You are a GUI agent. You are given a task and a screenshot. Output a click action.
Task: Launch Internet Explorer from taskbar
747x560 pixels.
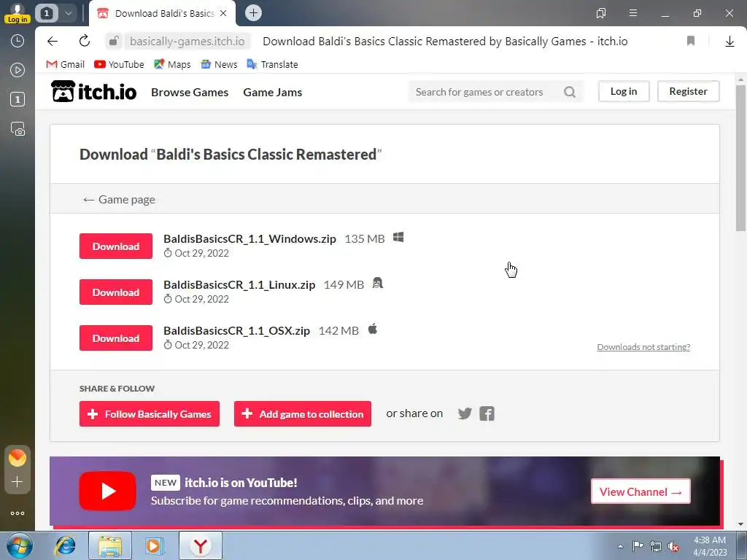tap(65, 545)
